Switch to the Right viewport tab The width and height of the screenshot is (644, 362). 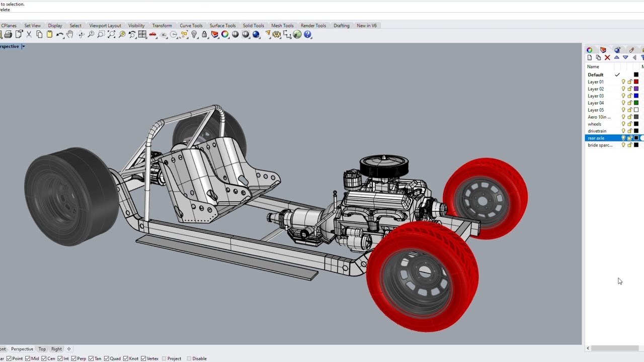pos(56,349)
